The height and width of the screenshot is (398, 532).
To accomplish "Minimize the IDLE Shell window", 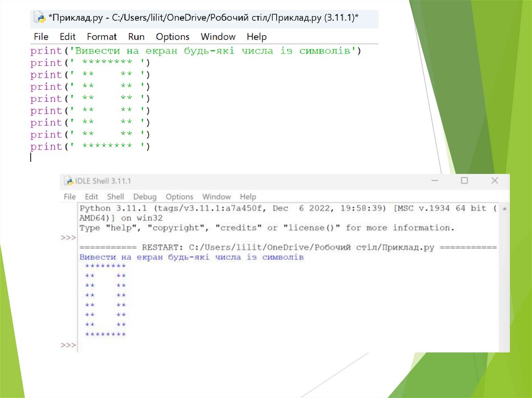I will [435, 181].
